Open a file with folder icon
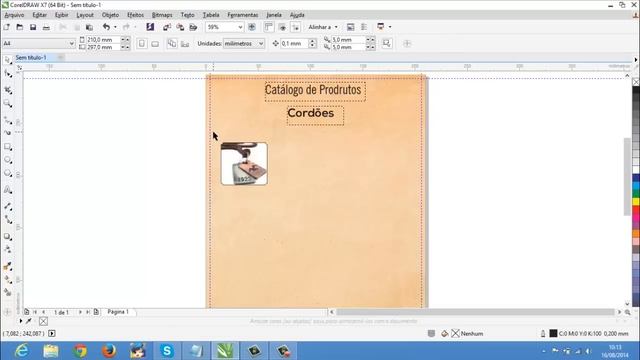Viewport: 640px width, 360px height. (20, 27)
